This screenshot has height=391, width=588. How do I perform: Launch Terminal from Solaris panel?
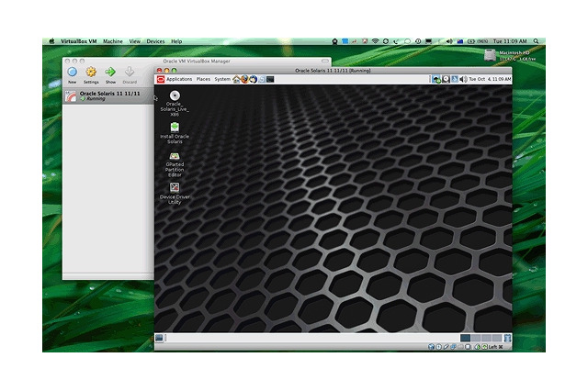point(270,80)
